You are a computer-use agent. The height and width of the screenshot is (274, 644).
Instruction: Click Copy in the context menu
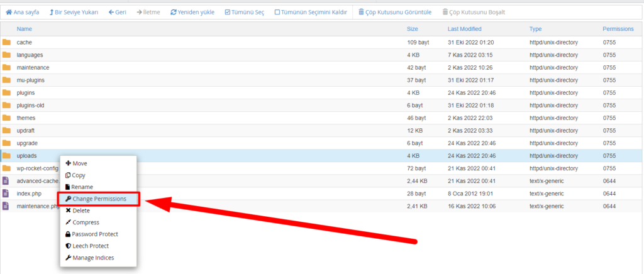point(78,175)
